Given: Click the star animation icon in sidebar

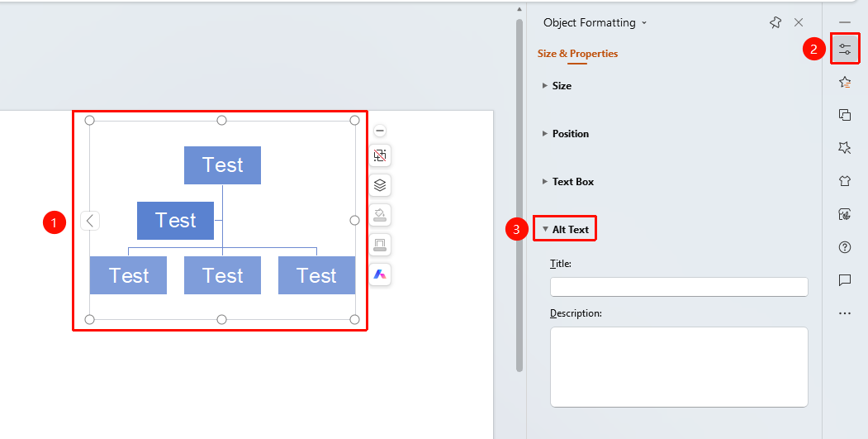Looking at the screenshot, I should pos(845,83).
